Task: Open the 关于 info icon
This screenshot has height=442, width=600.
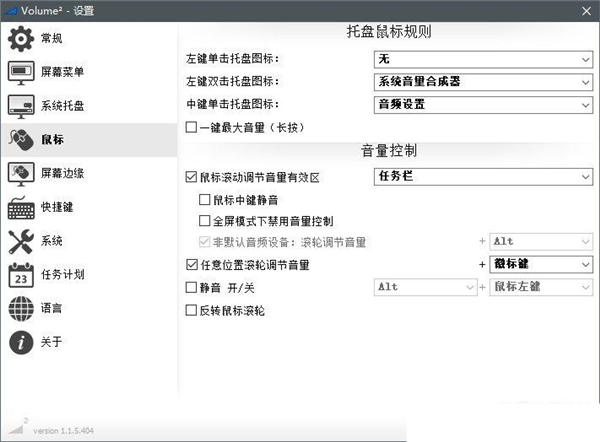Action: [x=21, y=343]
